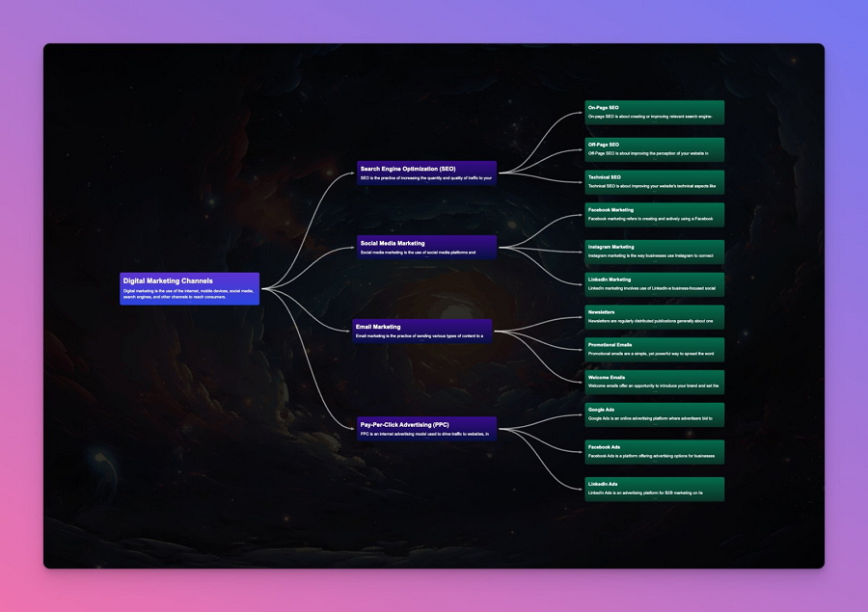Viewport: 868px width, 612px height.
Task: Select the Newsletters card
Action: click(654, 317)
